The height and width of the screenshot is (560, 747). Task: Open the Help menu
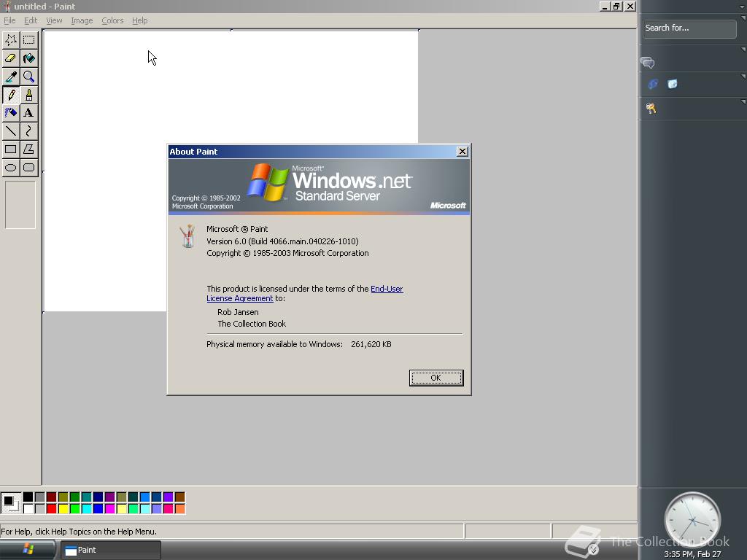coord(139,20)
